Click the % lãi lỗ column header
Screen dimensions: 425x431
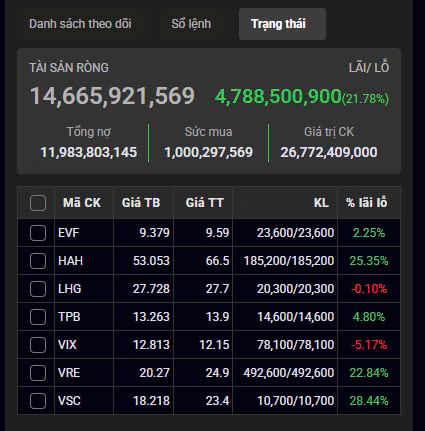pos(366,203)
